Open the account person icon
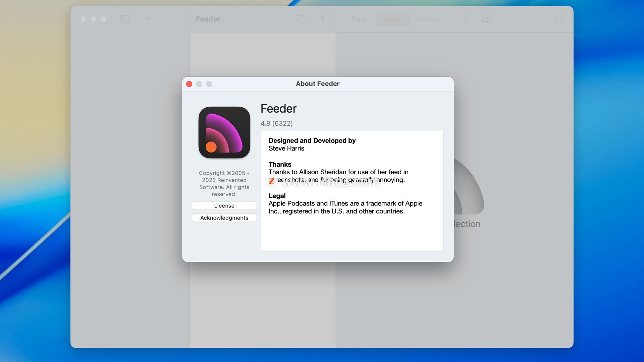The image size is (644, 362). point(486,19)
